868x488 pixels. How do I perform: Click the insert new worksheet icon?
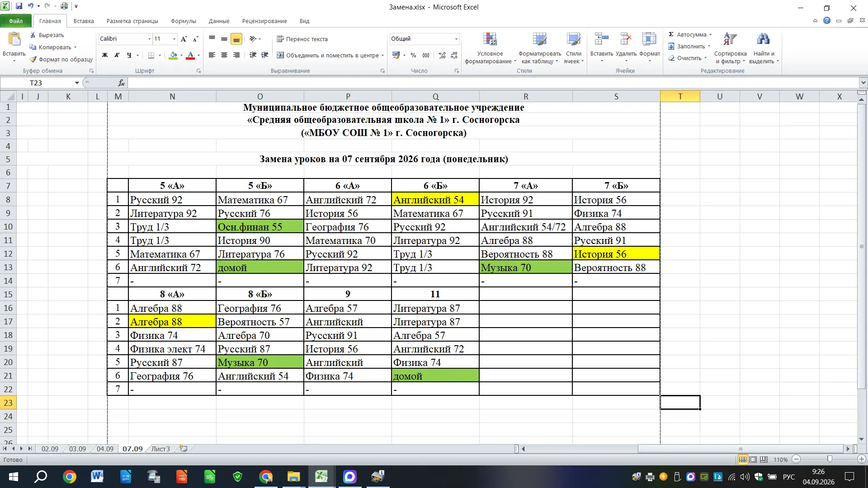coord(183,449)
